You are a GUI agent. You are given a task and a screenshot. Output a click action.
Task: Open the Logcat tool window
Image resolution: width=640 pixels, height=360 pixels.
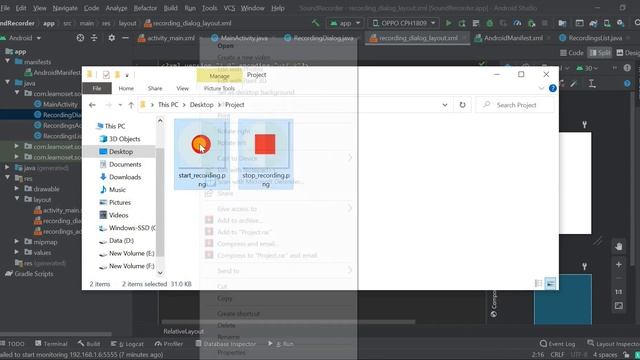(127, 344)
